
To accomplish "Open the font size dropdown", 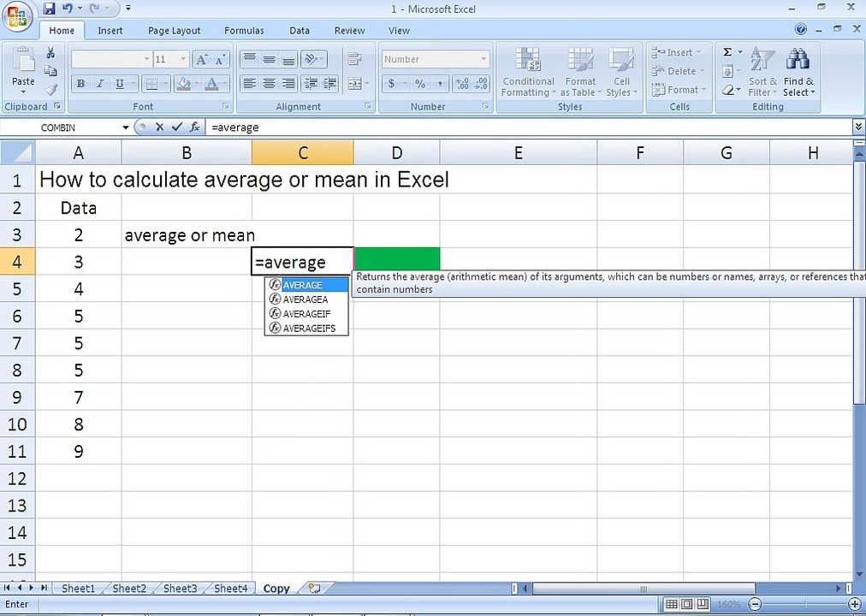I will click(184, 59).
